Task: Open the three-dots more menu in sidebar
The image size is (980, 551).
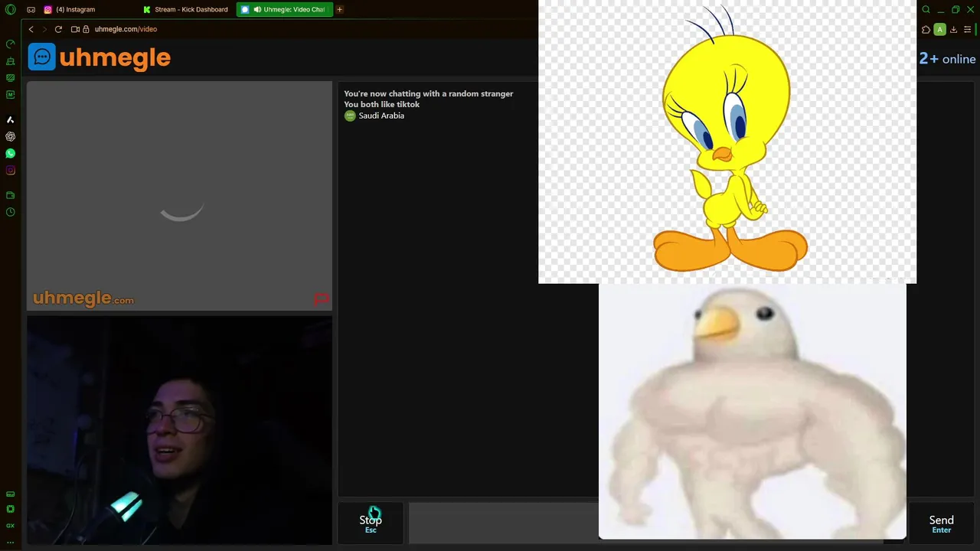Action: coord(11,542)
